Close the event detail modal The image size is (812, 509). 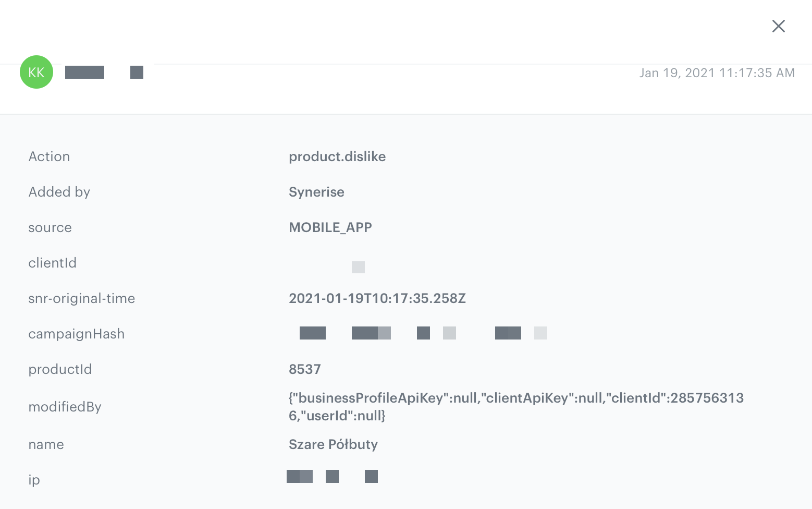(x=779, y=26)
